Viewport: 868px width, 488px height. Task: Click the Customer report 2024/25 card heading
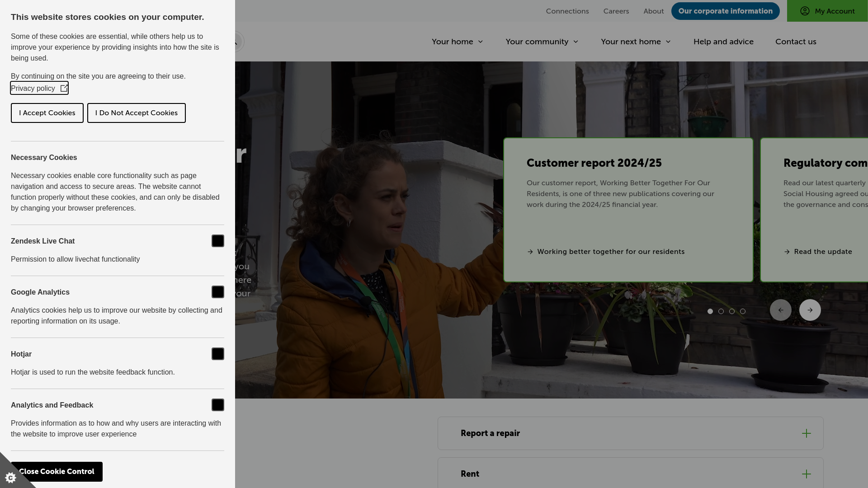click(x=594, y=163)
